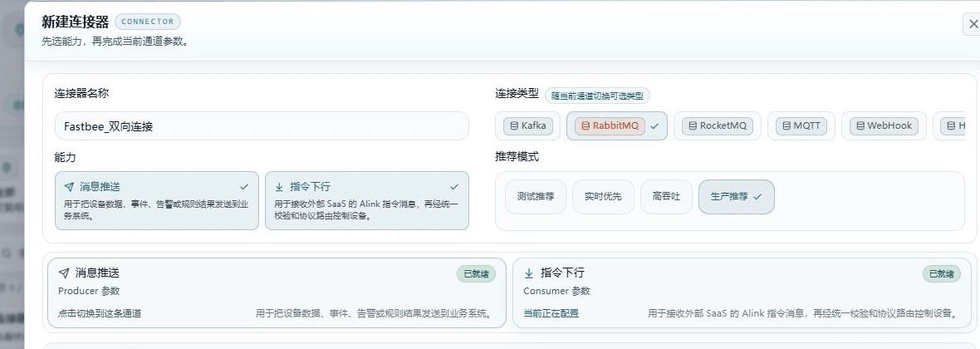The width and height of the screenshot is (980, 349).
Task: Choose the 实时优先 mode
Action: click(603, 197)
